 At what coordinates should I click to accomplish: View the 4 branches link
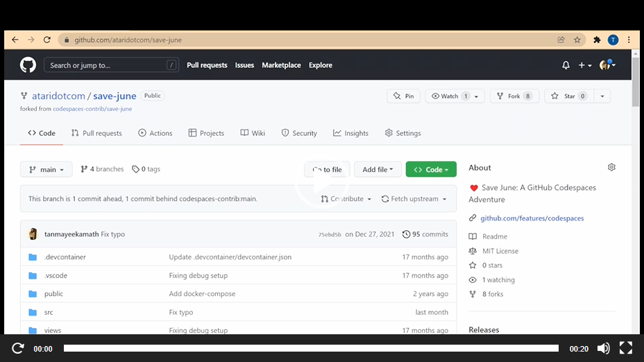(x=102, y=169)
